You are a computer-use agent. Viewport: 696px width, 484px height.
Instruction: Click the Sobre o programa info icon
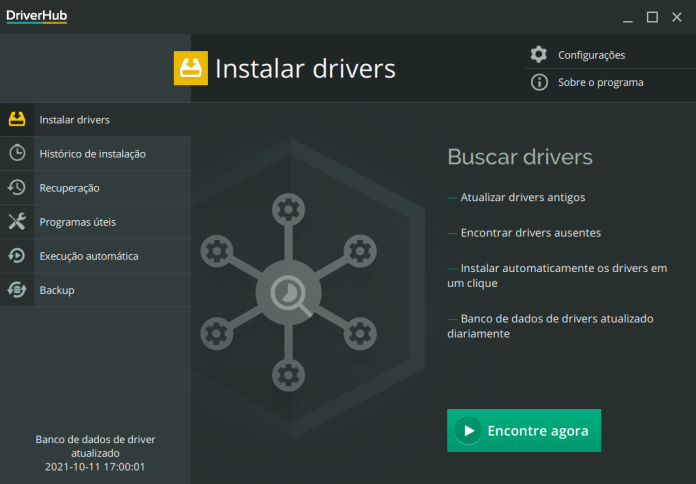point(539,82)
